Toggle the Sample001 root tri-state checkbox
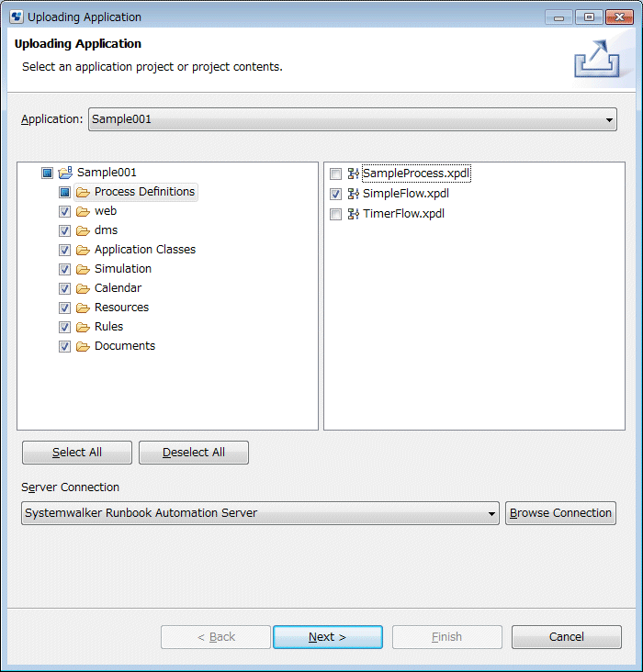 click(47, 174)
